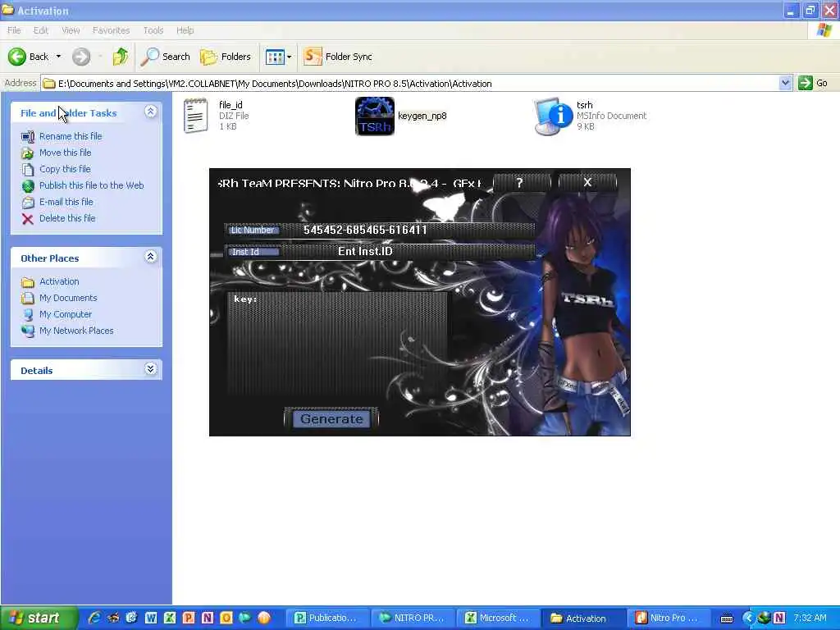Open My Computer in Other Places
Screen dimensions: 840x630
coord(66,314)
